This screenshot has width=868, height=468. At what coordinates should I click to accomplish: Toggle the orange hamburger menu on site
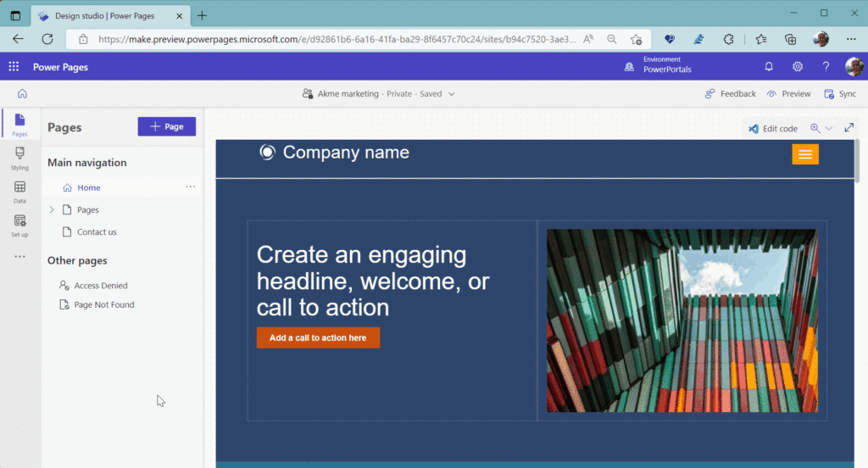[805, 154]
